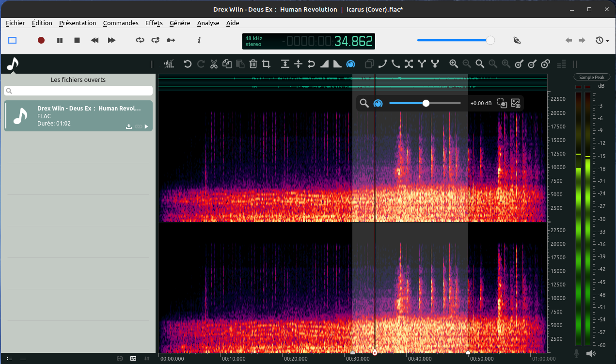Mute output using the speaker icon

tap(591, 354)
